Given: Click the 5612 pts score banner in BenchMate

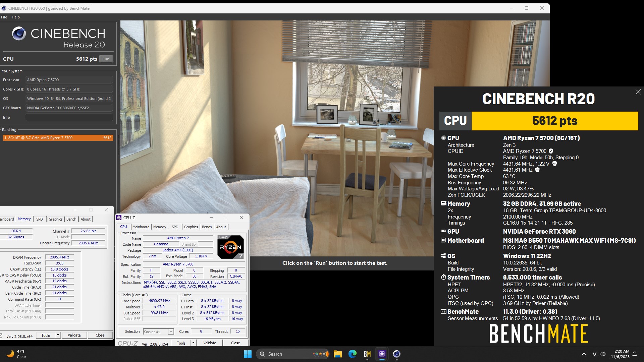Looking at the screenshot, I should pyautogui.click(x=555, y=121).
